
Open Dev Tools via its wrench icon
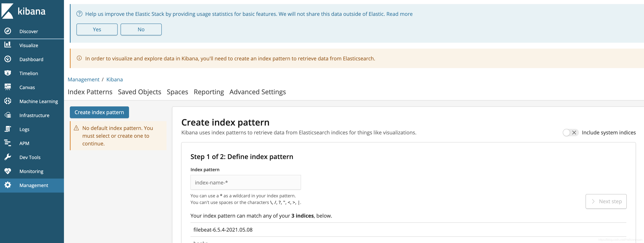point(8,157)
